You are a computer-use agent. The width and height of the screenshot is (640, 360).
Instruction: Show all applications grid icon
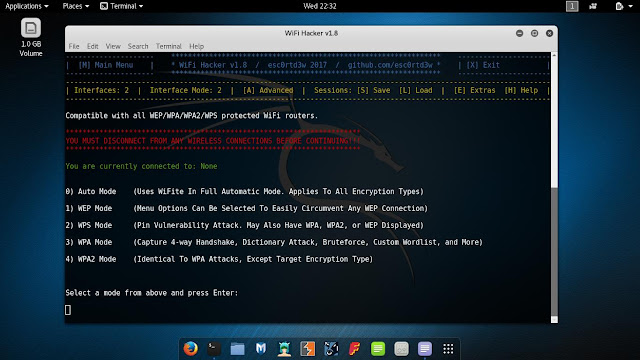[x=448, y=349]
